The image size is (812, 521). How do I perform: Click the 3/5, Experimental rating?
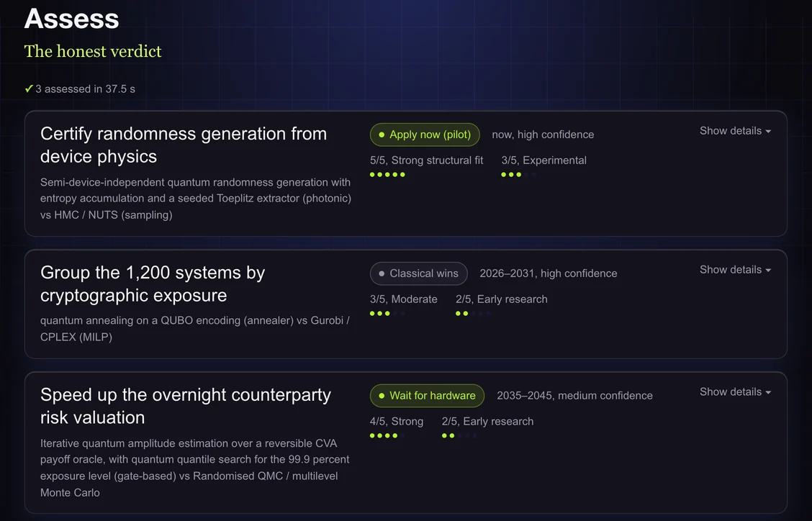pos(543,160)
